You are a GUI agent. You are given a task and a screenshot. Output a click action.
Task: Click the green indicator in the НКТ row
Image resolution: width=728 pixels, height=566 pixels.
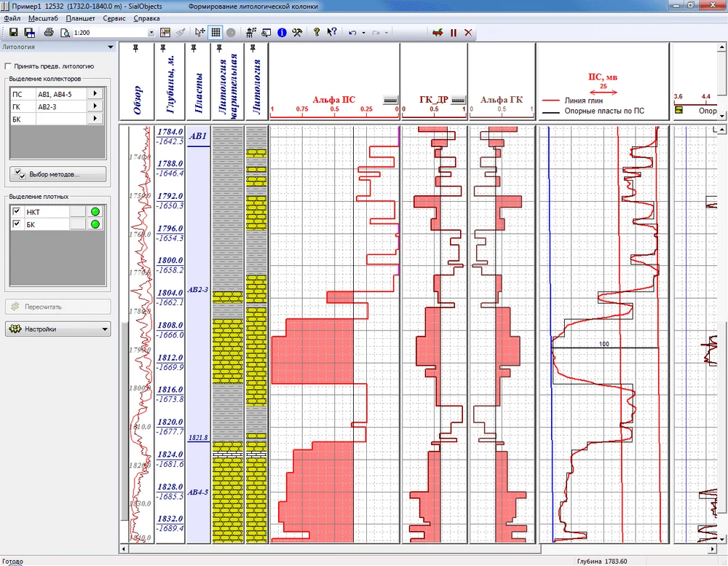click(95, 211)
